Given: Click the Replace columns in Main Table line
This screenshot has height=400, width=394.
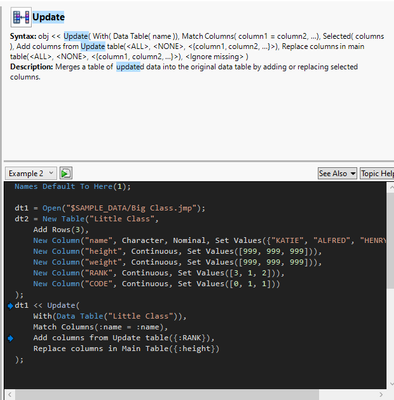Looking at the screenshot, I should point(126,349).
